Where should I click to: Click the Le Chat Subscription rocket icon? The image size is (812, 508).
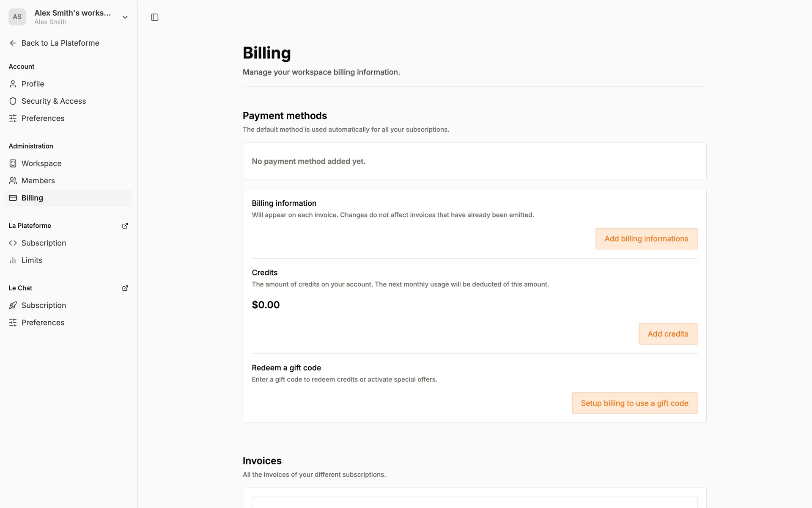click(13, 306)
